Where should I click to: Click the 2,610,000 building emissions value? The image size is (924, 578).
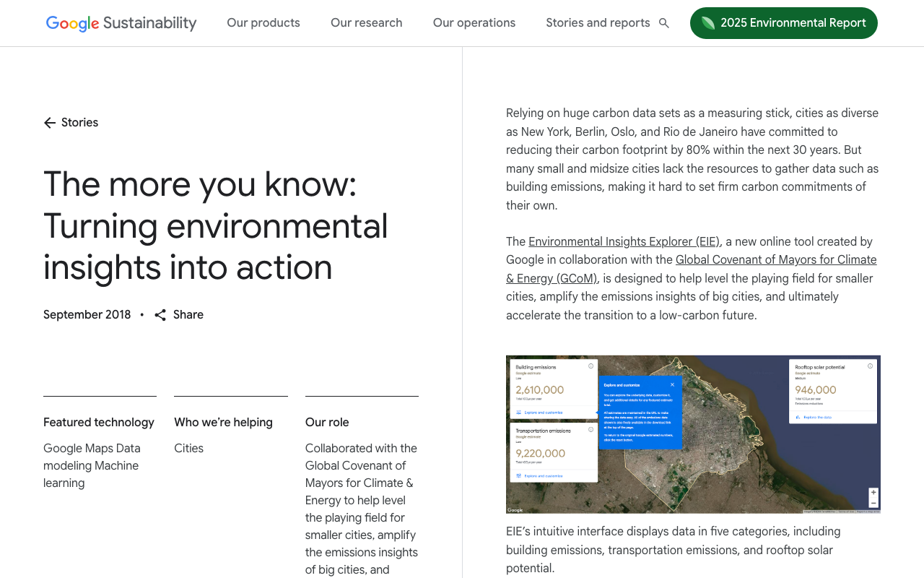(x=540, y=390)
